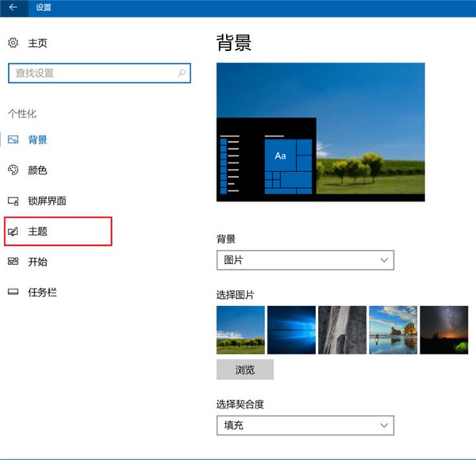Click the search magnifier icon
This screenshot has height=460, width=476.
pos(182,73)
